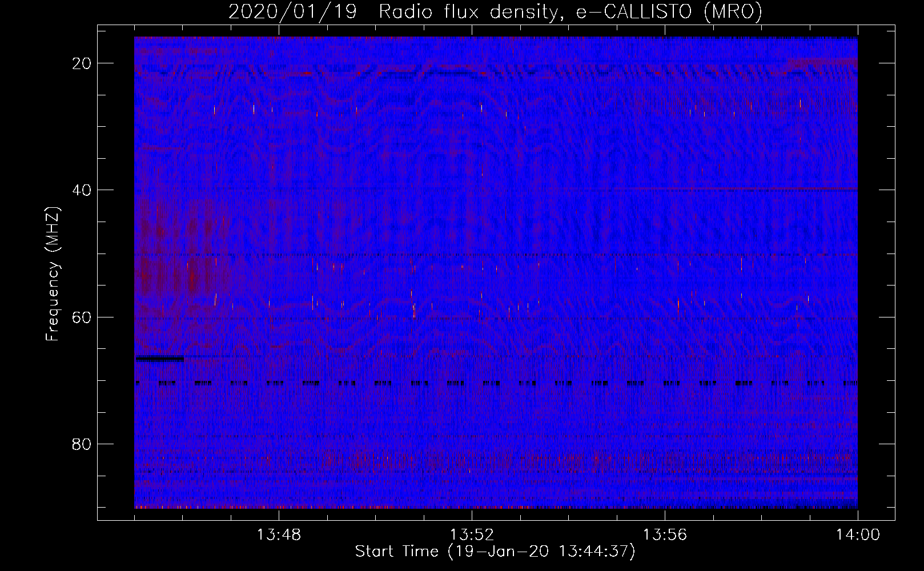
Task: Click the 13:56 time tick label
Action: [x=665, y=535]
